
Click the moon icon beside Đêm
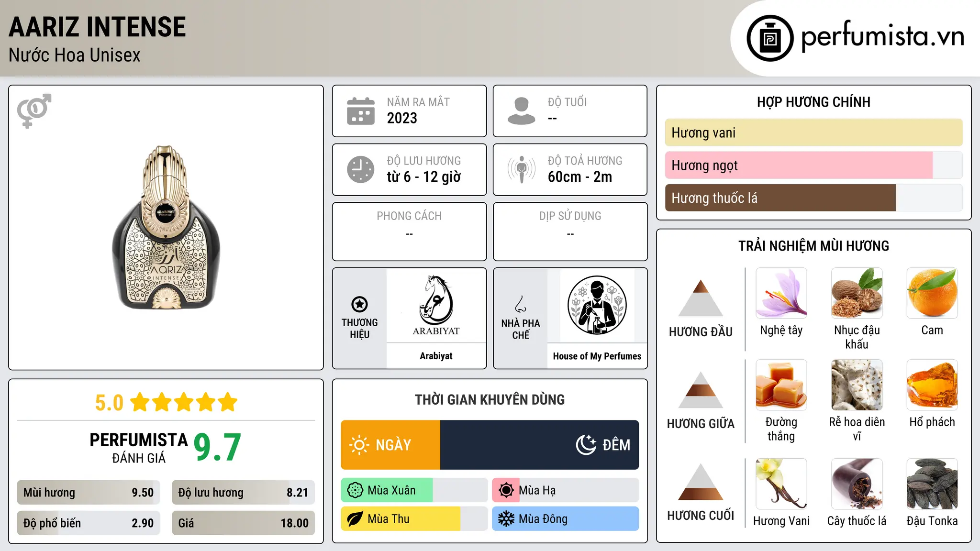pyautogui.click(x=586, y=445)
